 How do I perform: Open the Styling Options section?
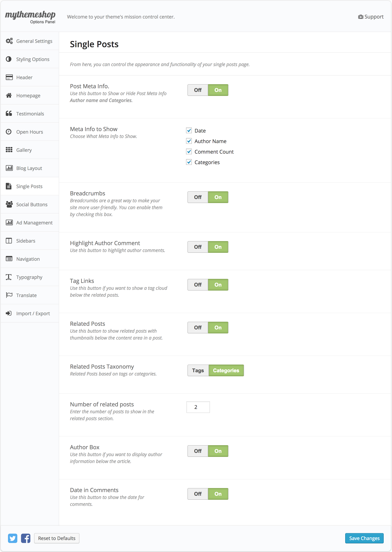33,59
